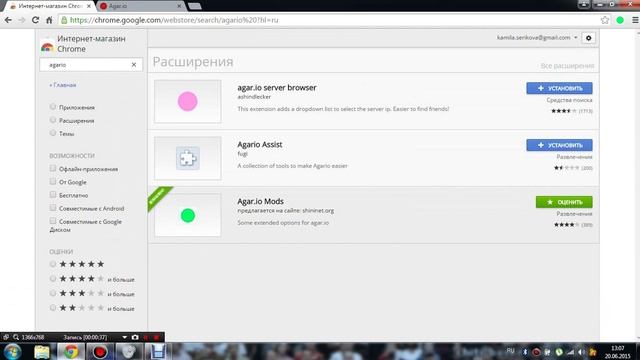
Task: Bookmark this page with the star icon
Action: tap(605, 20)
